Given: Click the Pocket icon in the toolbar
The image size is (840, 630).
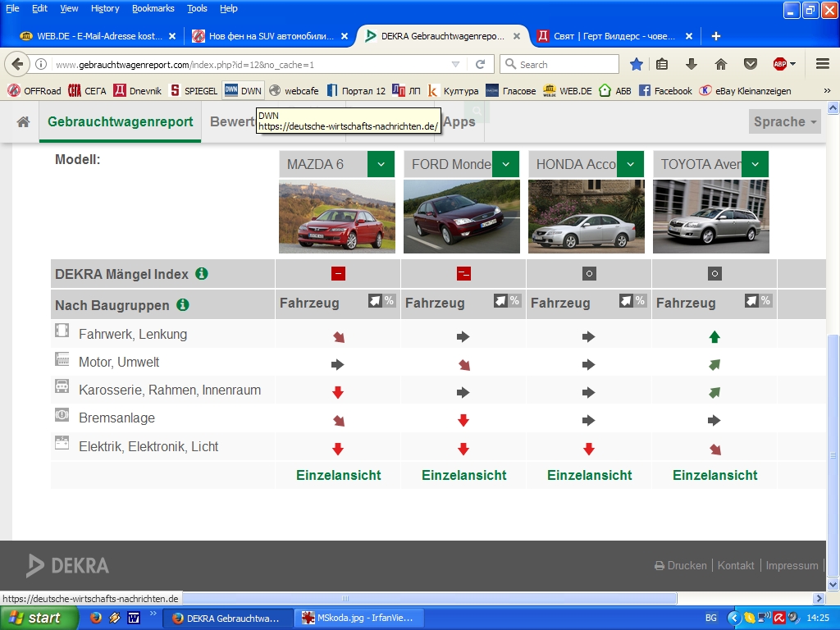Looking at the screenshot, I should pyautogui.click(x=750, y=64).
